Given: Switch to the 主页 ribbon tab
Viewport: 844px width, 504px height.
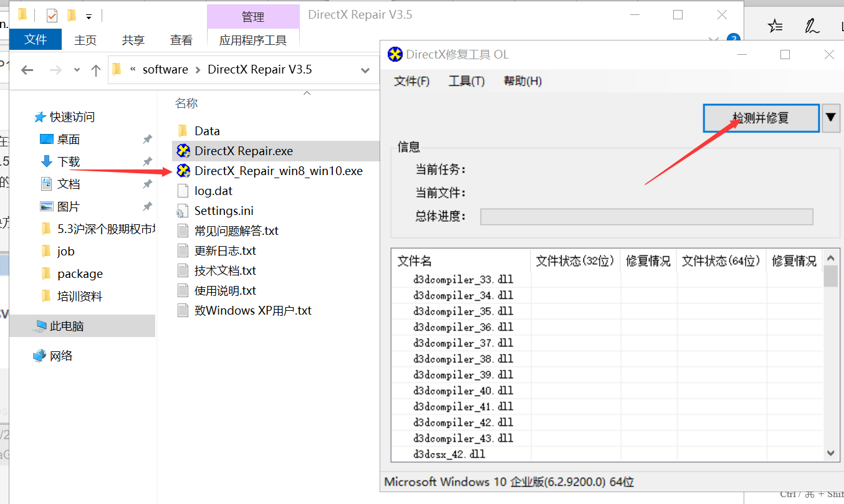Looking at the screenshot, I should tap(85, 40).
